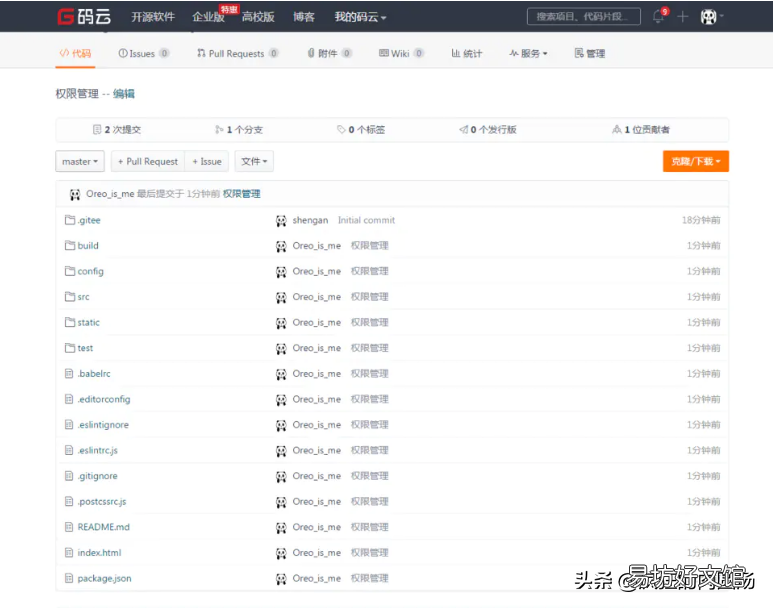Expand the 克隆/下载 orange dropdown
Image resolution: width=773 pixels, height=608 pixels.
tap(696, 161)
